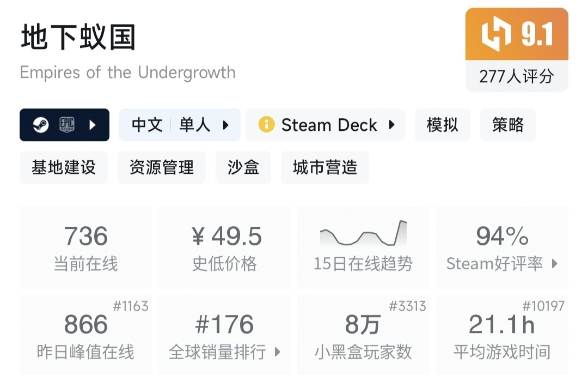This screenshot has height=375, width=588.
Task: Open 全球销量排行 ranking arrow
Action: point(278,352)
